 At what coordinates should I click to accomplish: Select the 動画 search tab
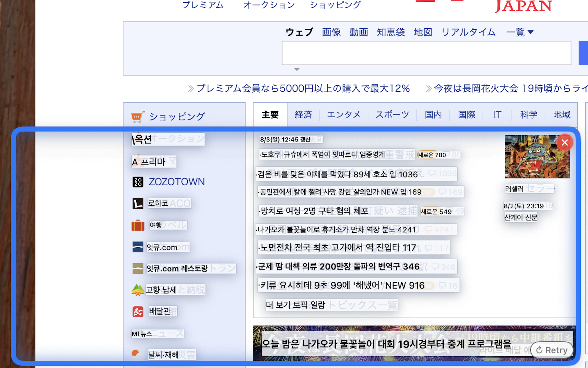[x=359, y=32]
